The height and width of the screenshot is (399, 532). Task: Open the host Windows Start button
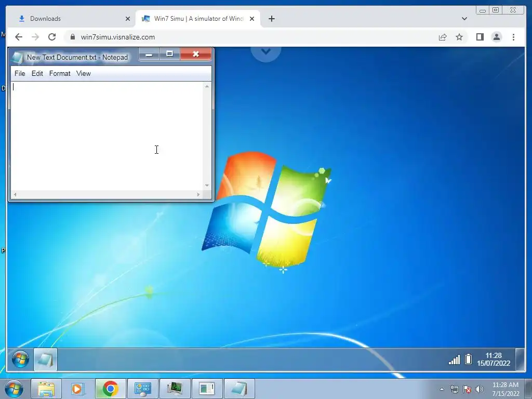point(14,389)
